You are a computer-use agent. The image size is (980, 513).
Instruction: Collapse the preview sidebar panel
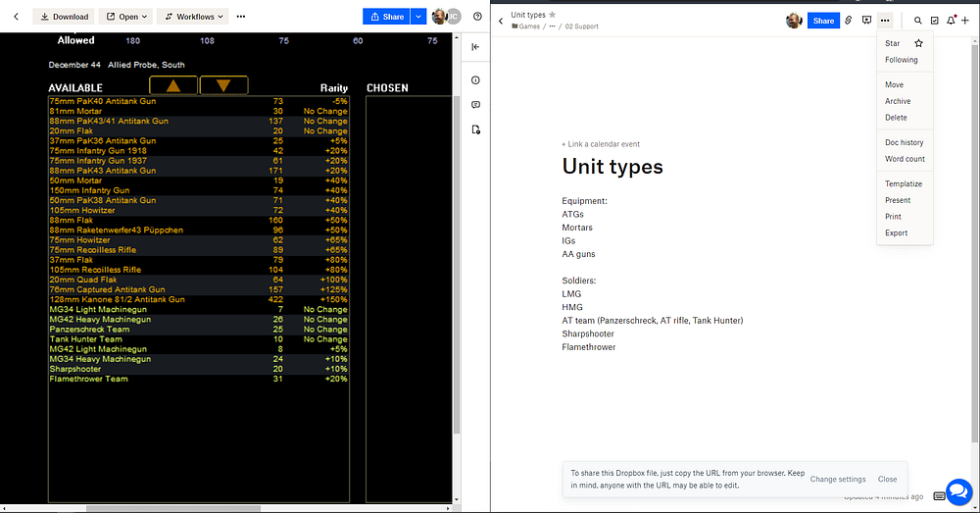(475, 47)
